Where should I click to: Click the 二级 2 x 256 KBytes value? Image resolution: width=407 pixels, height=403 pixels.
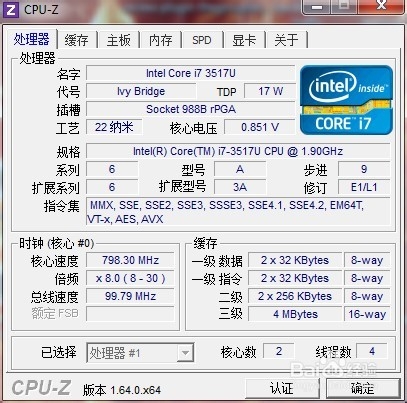[295, 296]
